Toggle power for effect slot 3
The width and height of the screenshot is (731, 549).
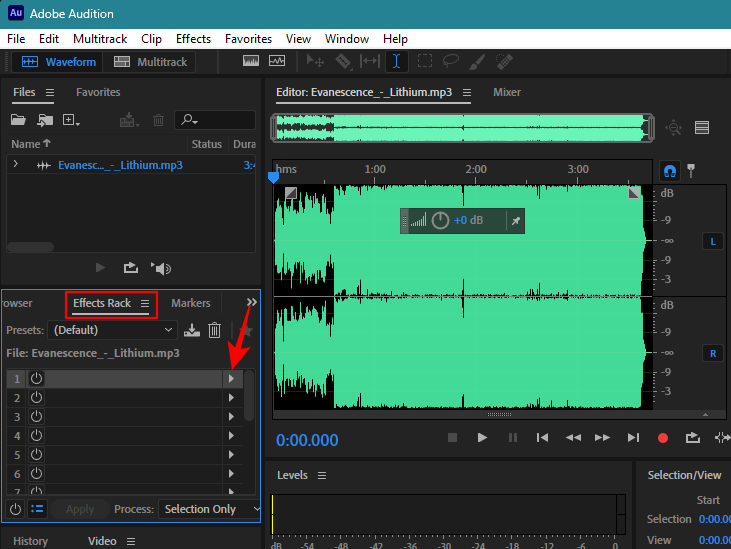pyautogui.click(x=36, y=417)
